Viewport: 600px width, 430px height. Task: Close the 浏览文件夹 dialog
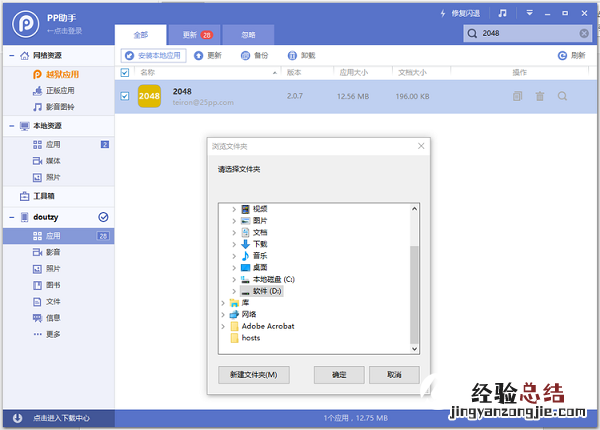(421, 146)
